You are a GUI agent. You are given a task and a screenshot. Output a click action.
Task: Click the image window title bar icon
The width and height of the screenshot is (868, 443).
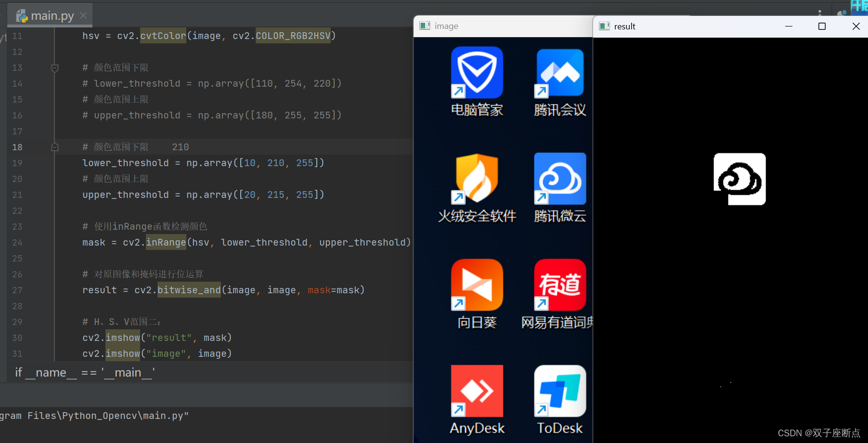(425, 26)
